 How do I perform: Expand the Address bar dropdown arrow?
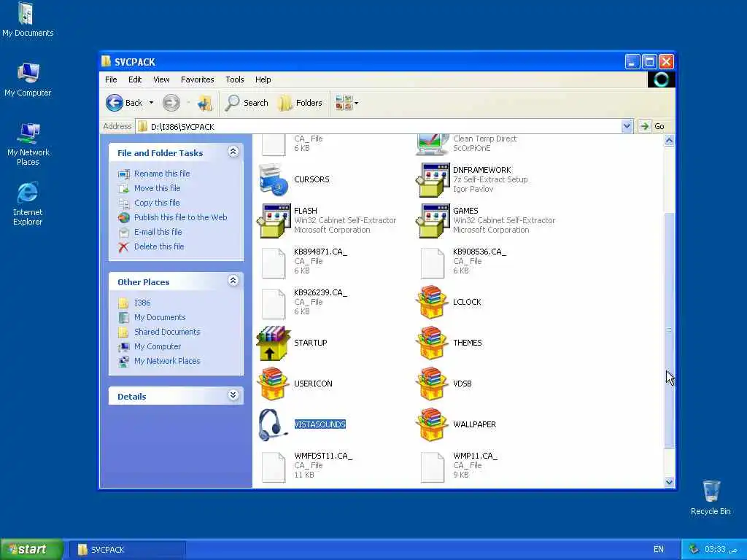(627, 126)
